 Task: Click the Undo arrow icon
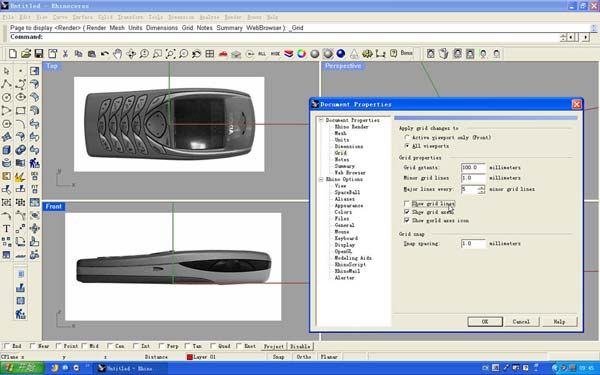click(x=104, y=54)
